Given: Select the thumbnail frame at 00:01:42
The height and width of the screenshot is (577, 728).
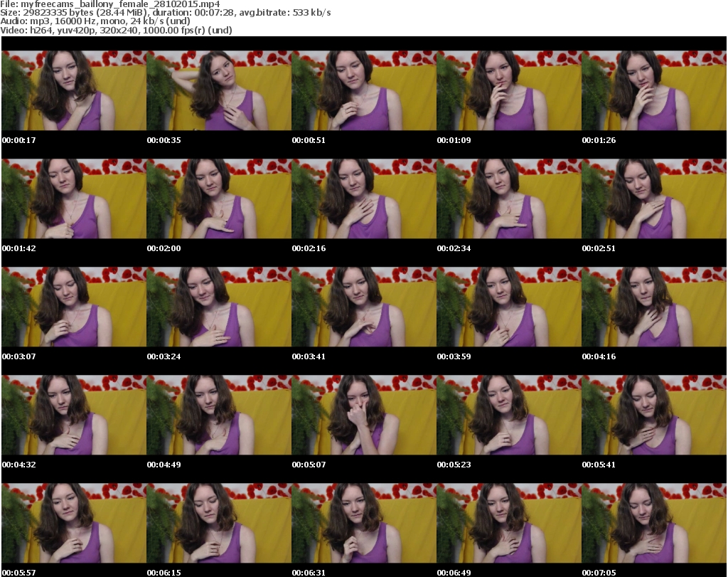Looking at the screenshot, I should coord(74,198).
